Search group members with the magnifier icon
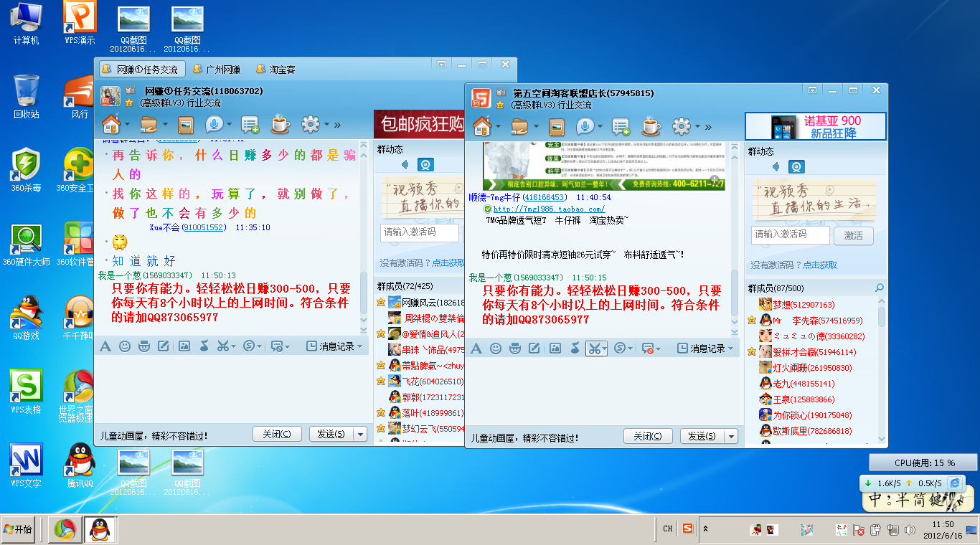 (x=879, y=288)
